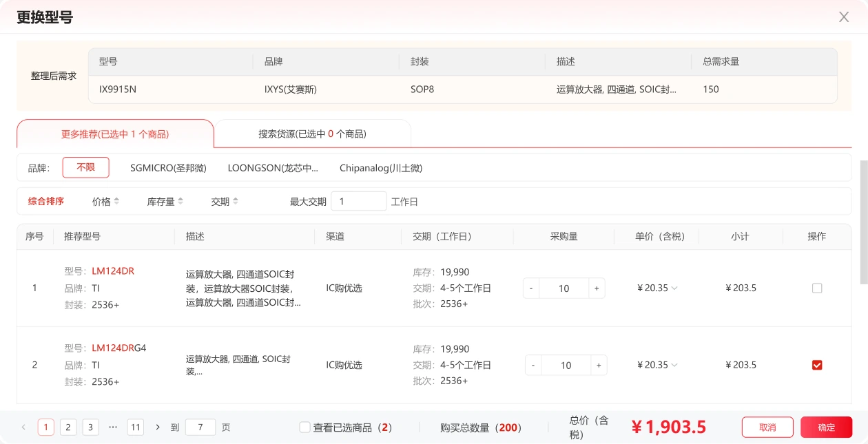Screen dimensions: 868x444
Task: Click IX9915N model cell
Action: pyautogui.click(x=118, y=89)
